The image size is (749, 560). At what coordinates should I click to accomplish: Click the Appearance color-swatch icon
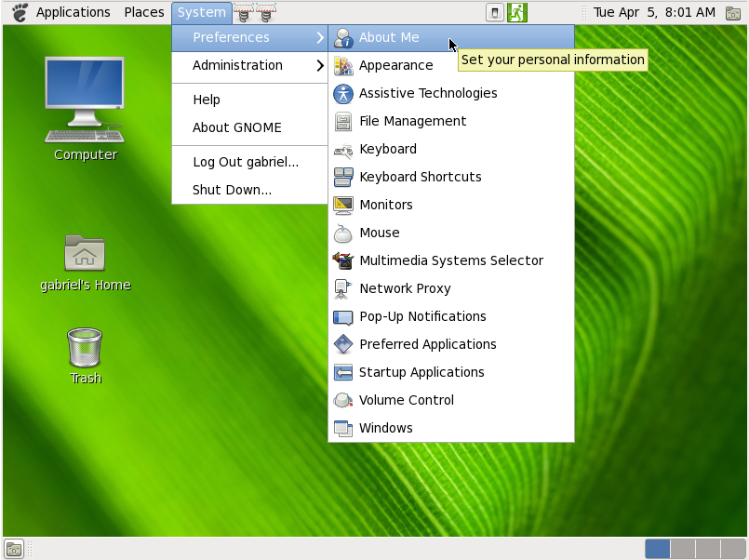point(343,65)
